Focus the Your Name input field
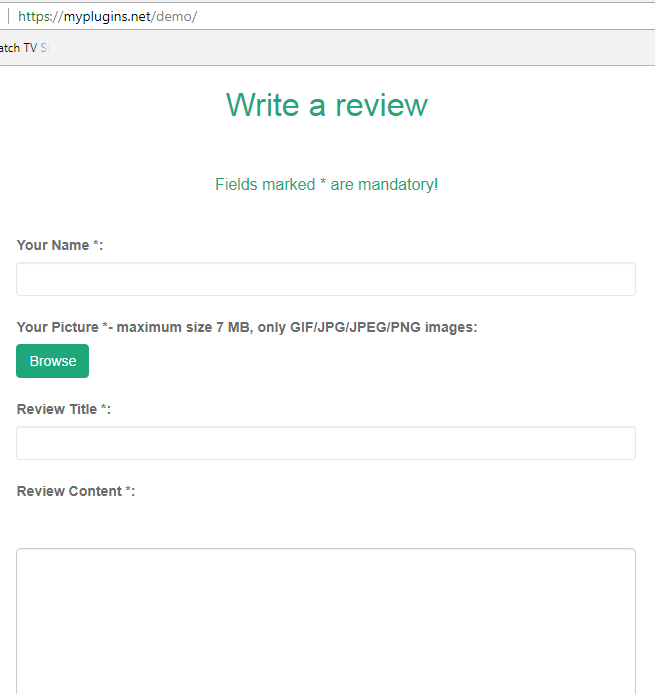 (326, 279)
